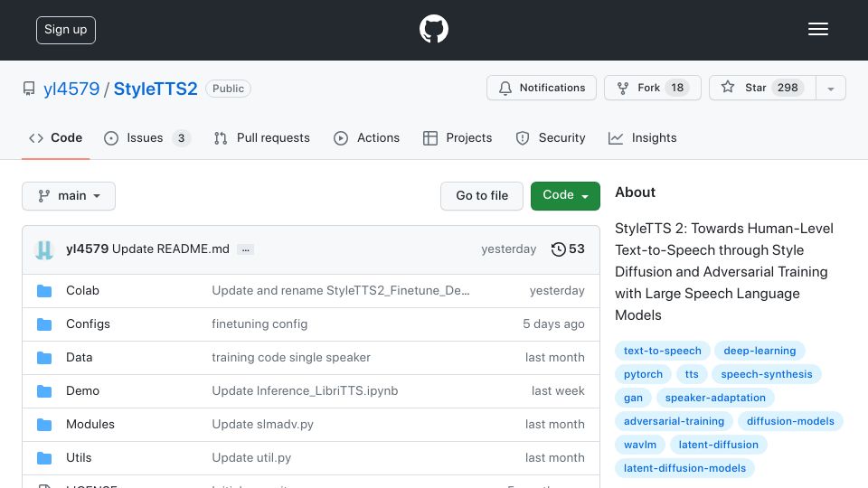Open commit 'finetuning config'
Image resolution: width=868 pixels, height=488 pixels.
(259, 324)
